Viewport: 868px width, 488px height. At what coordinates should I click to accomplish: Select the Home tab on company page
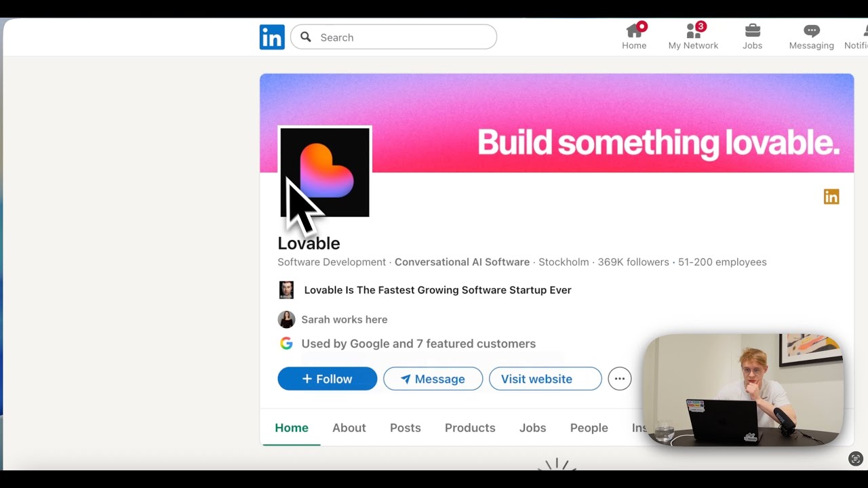[292, 428]
